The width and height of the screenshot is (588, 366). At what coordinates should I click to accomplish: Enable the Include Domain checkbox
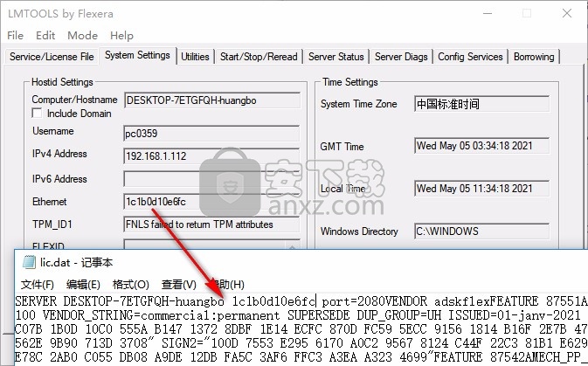click(x=37, y=114)
